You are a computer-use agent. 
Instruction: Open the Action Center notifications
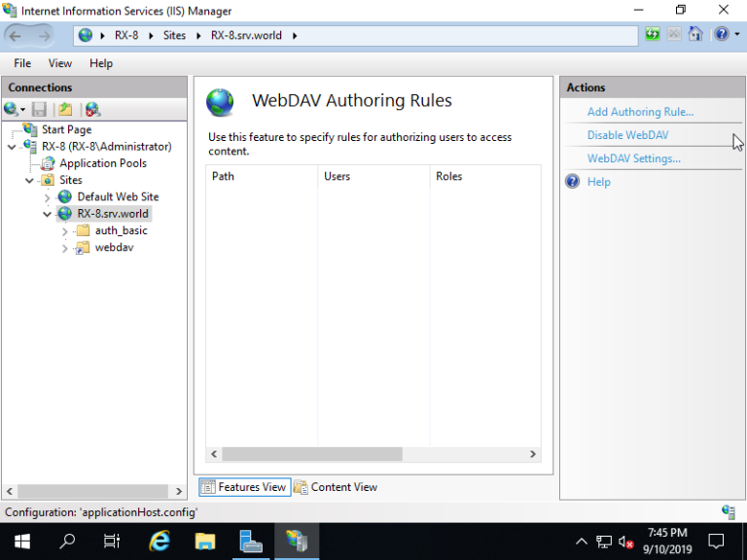716,542
